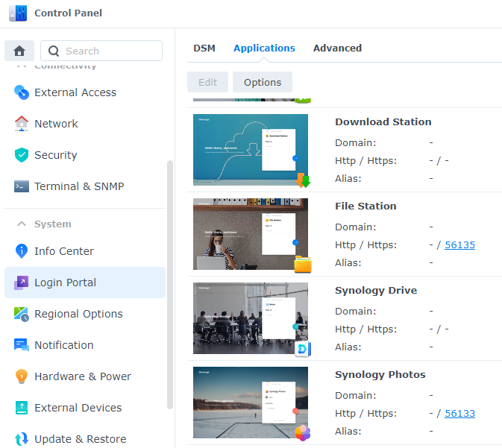Switch to the Applications tab
The height and width of the screenshot is (448, 502).
pyautogui.click(x=264, y=48)
